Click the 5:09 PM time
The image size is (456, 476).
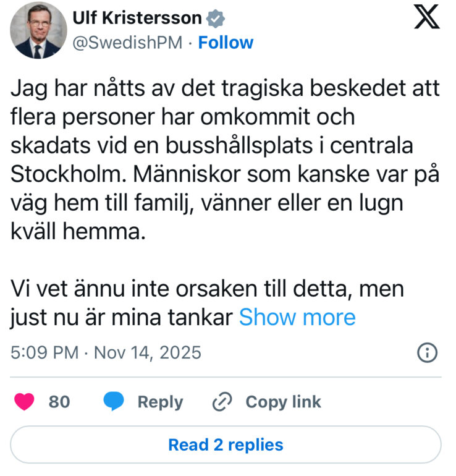[x=44, y=352]
